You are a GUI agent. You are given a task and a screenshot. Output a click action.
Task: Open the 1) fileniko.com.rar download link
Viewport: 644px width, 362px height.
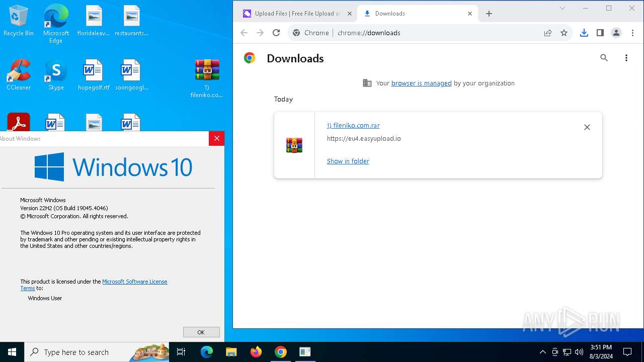click(353, 126)
